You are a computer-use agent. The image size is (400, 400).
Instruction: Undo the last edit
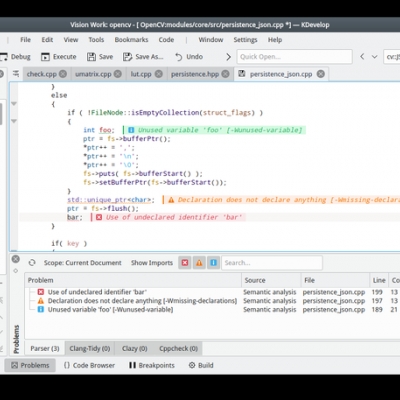(x=189, y=57)
